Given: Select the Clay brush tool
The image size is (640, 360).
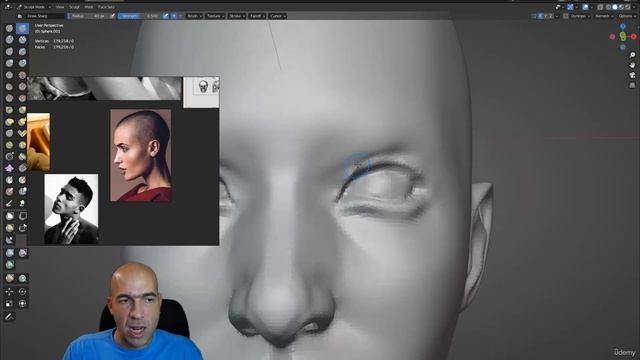Looking at the screenshot, I should (x=9, y=40).
